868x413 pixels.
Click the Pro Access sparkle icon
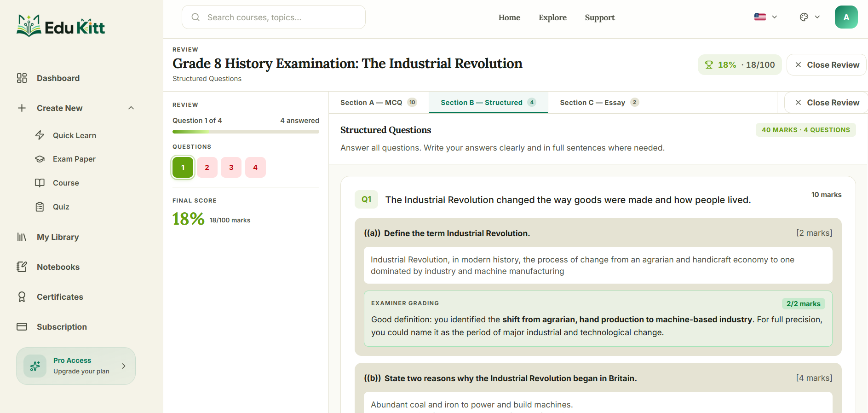coord(35,366)
